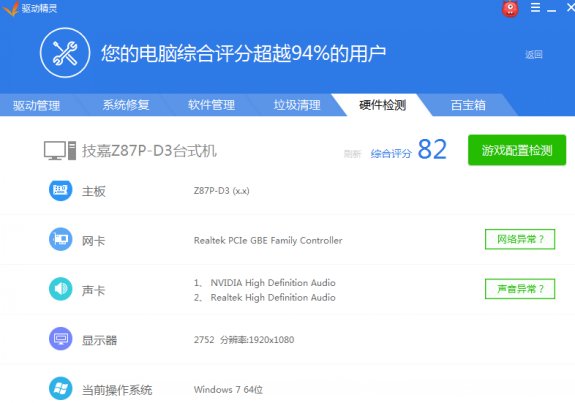This screenshot has height=403, width=575.
Task: Click the 当前操作系统 label
Action: point(117,390)
